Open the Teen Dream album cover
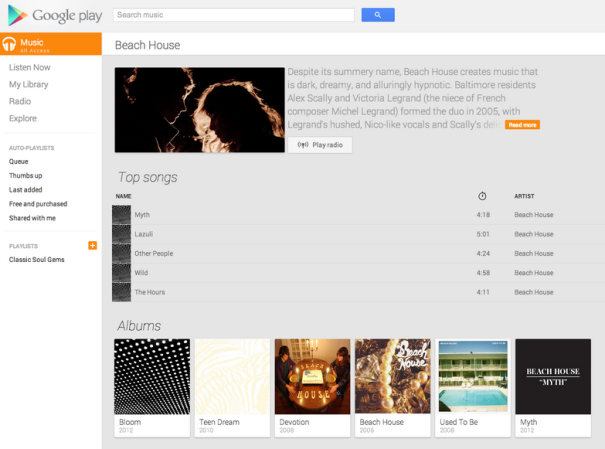 (x=232, y=376)
